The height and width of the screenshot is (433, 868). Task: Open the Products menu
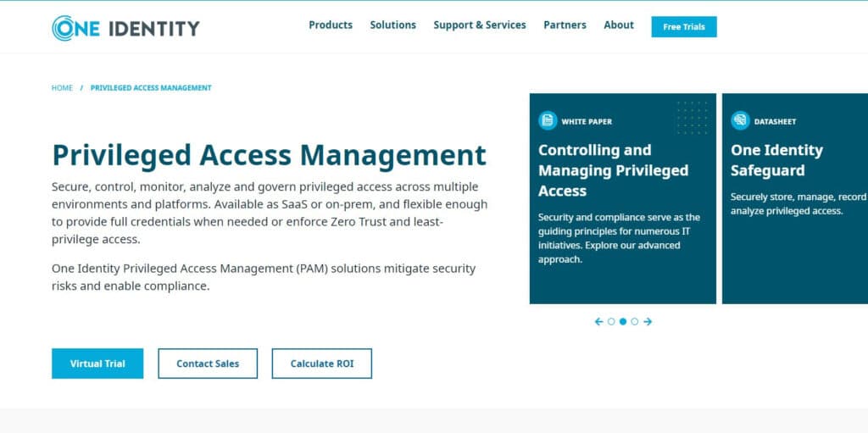331,25
